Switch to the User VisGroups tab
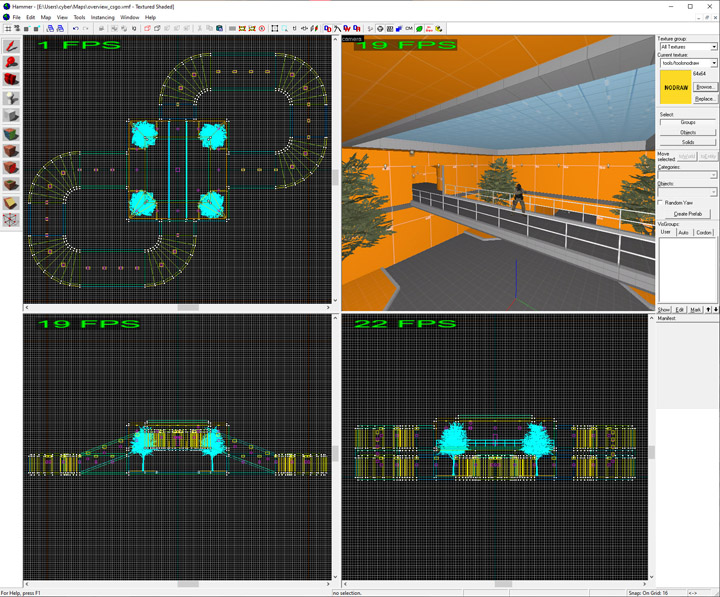The height and width of the screenshot is (597, 720). coord(666,232)
